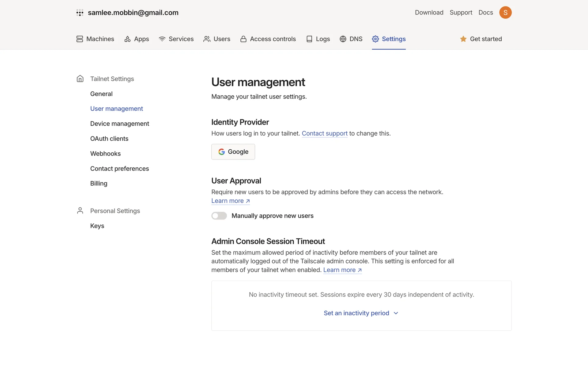Click the Users people icon
588x368 pixels.
(x=207, y=39)
